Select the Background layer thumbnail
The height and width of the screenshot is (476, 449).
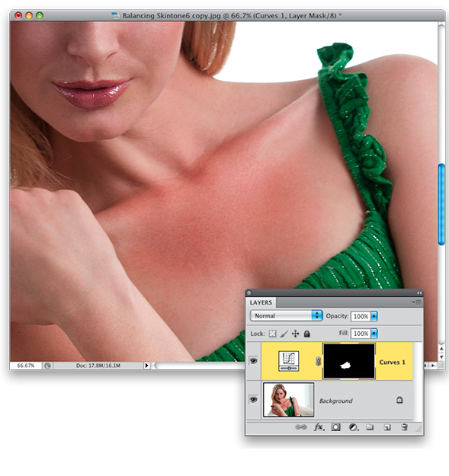pyautogui.click(x=289, y=400)
